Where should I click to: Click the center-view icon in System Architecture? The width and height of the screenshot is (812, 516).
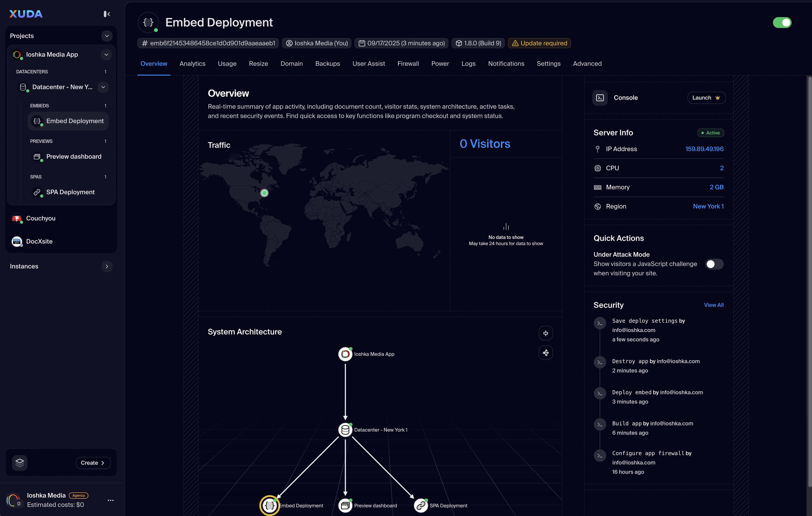coord(546,333)
